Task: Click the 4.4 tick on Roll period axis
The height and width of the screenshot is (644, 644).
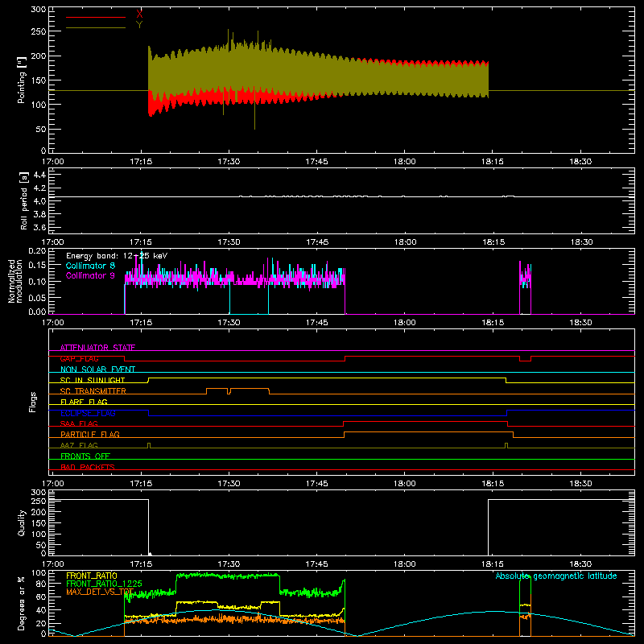Action: click(39, 175)
